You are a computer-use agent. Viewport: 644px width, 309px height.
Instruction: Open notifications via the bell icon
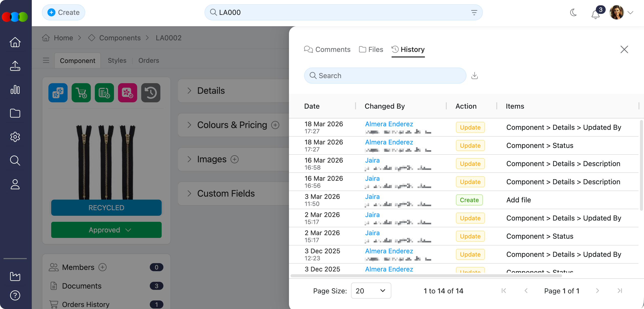point(595,14)
